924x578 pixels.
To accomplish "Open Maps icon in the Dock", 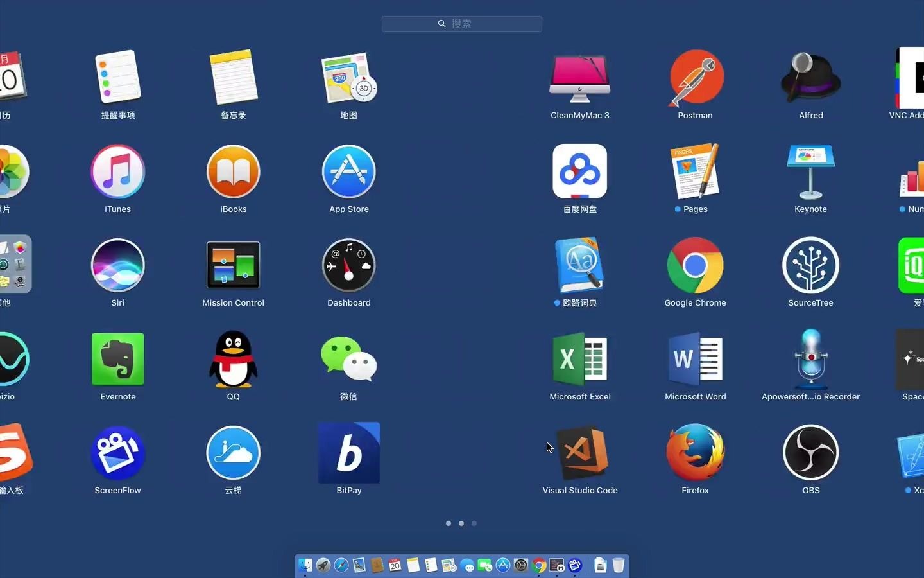I will (x=449, y=565).
